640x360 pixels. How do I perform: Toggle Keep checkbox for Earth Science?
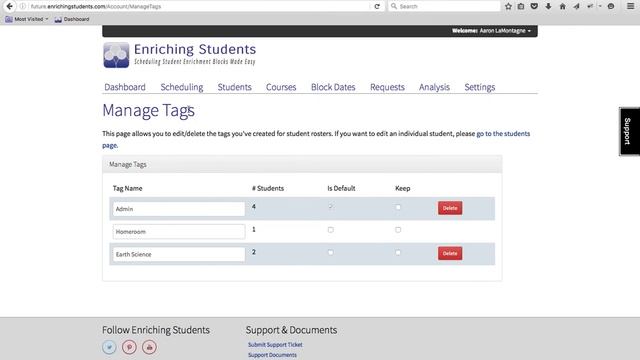point(398,253)
